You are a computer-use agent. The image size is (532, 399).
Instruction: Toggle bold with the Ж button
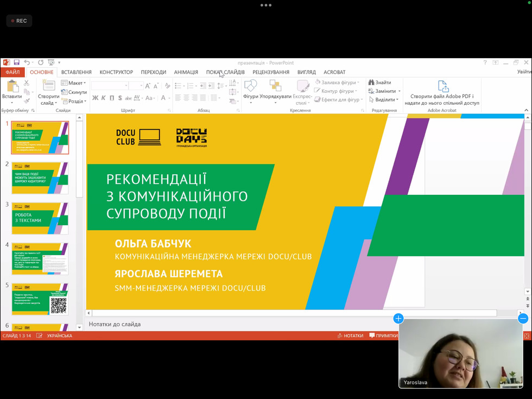click(96, 98)
